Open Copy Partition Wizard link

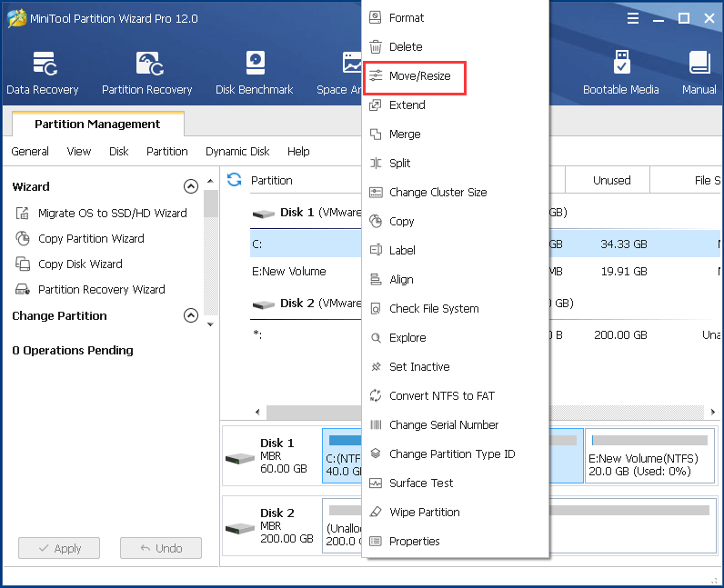91,238
